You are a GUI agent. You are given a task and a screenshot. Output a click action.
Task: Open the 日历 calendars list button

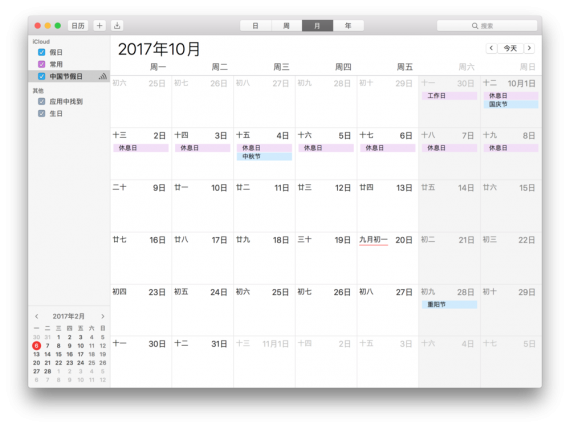tap(78, 25)
